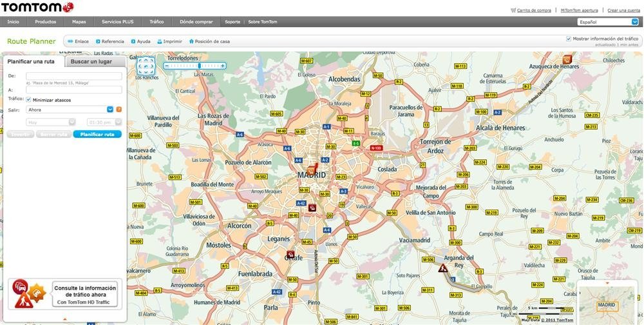Click the zoom slider handle
The height and width of the screenshot is (325, 644).
click(x=200, y=65)
